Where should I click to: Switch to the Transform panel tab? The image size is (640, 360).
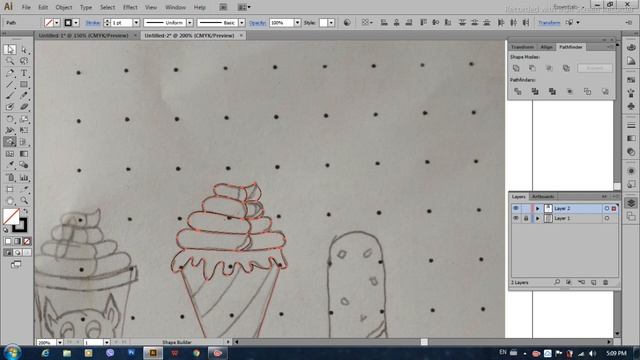pyautogui.click(x=522, y=47)
